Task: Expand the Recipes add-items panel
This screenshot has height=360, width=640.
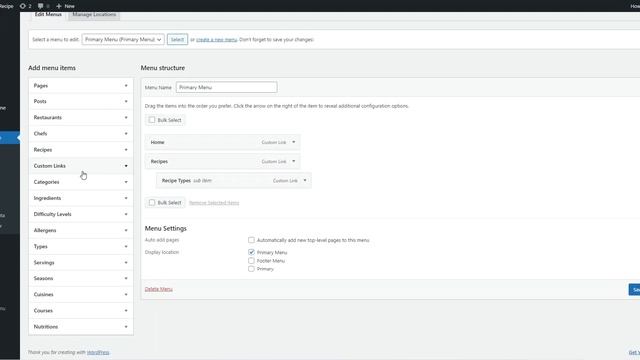Action: tap(81, 150)
